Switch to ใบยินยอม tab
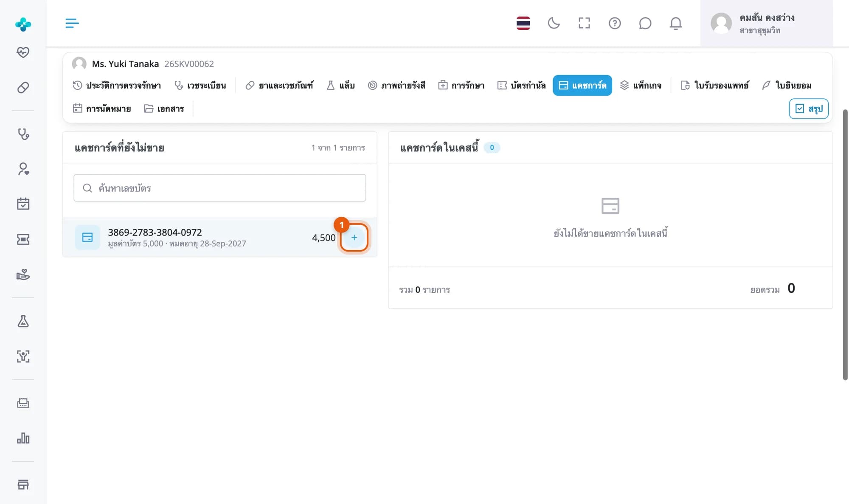The width and height of the screenshot is (849, 504). [787, 85]
